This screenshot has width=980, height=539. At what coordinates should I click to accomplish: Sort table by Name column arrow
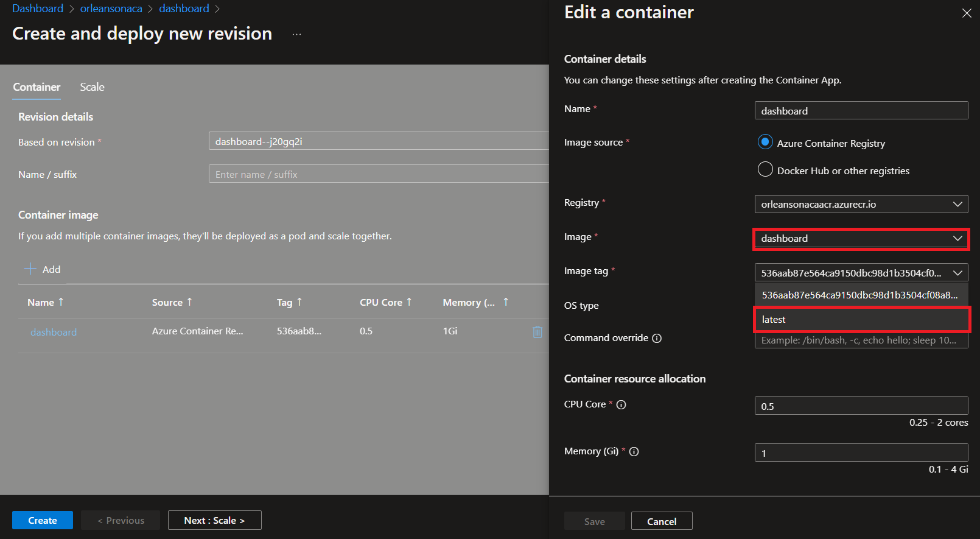coord(61,301)
